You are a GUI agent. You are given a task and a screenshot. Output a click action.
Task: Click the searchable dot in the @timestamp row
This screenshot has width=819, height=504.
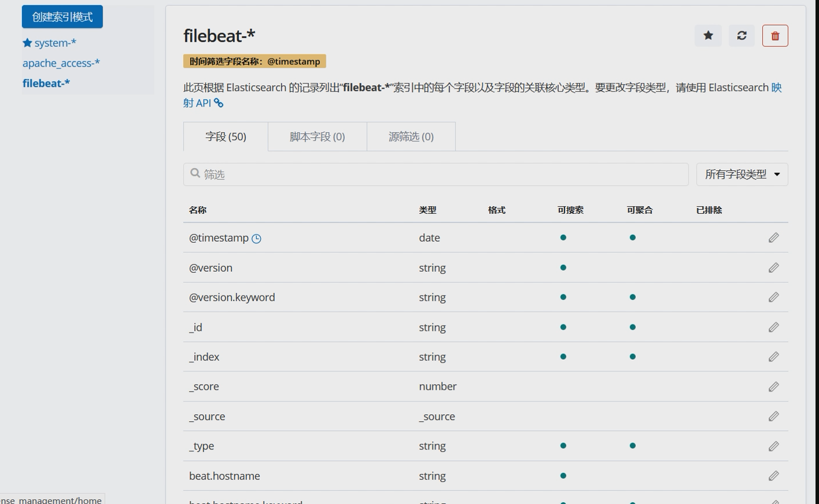pyautogui.click(x=563, y=238)
